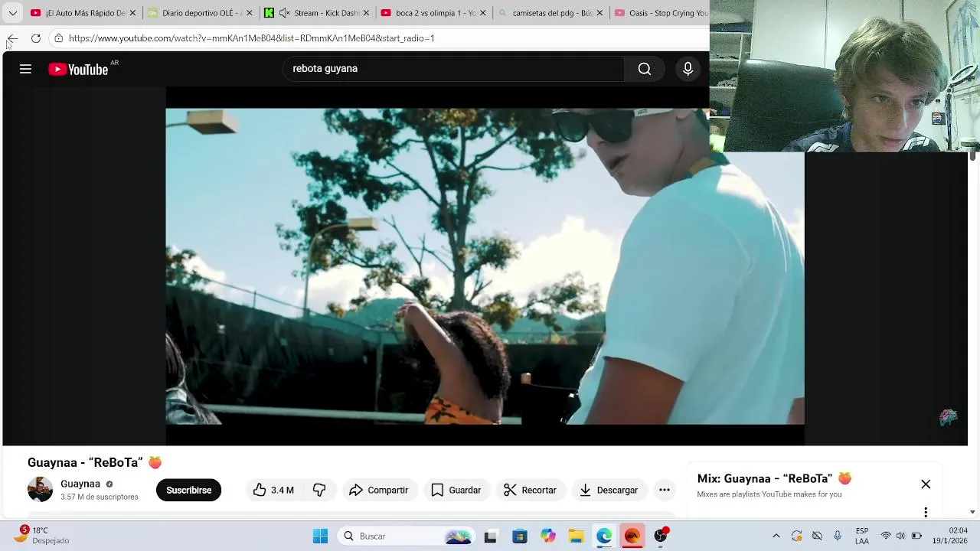Open Copilot from the taskbar

[547, 536]
